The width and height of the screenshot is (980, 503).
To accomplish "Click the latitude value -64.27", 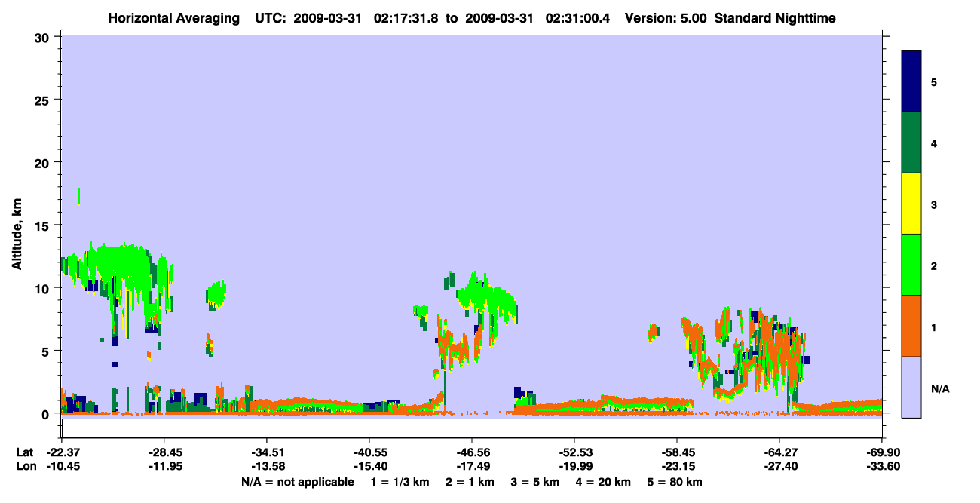I will tap(779, 452).
